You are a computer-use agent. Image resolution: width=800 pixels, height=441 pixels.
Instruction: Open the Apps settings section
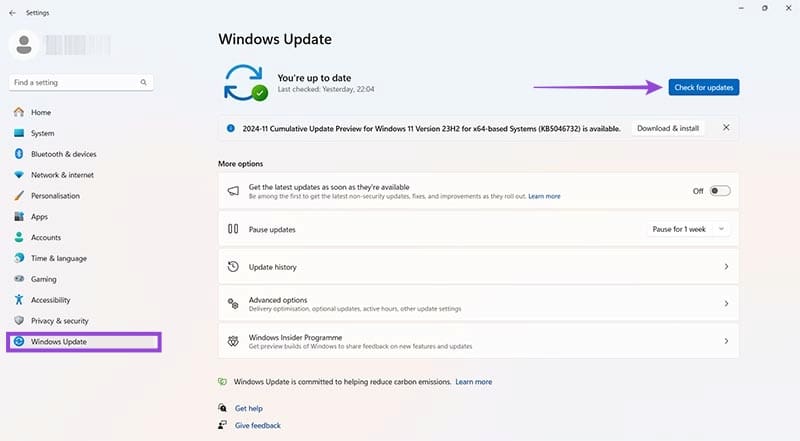[39, 216]
